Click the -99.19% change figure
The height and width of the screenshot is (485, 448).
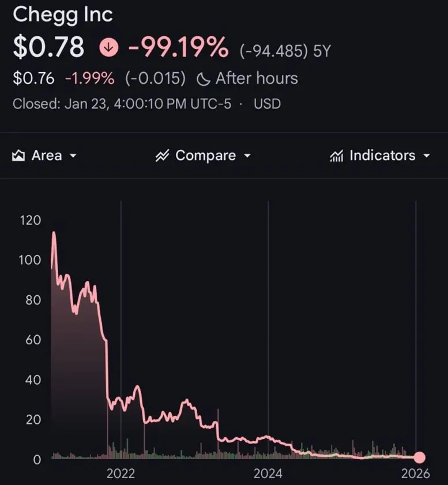178,47
